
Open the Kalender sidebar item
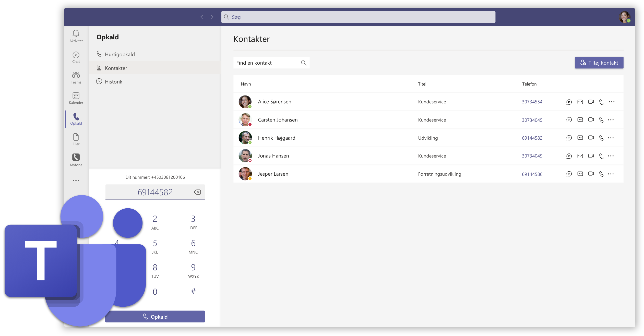[x=76, y=98]
